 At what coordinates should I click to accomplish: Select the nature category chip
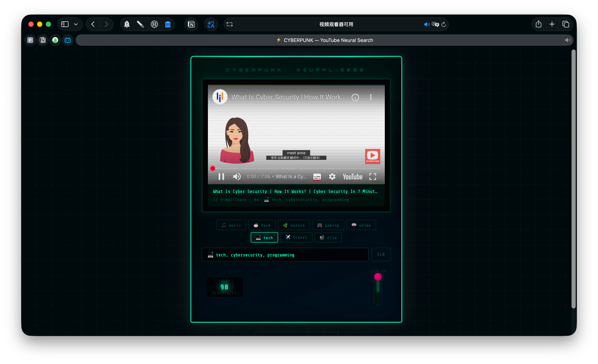pyautogui.click(x=294, y=225)
